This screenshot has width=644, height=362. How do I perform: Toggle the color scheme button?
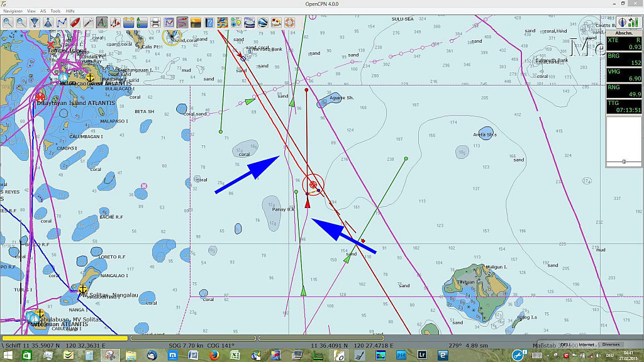(196, 23)
